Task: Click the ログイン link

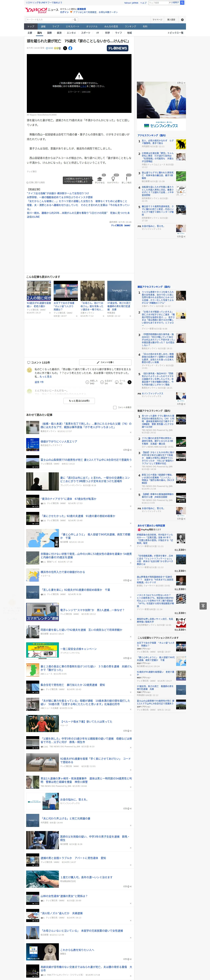Action: point(64,12)
